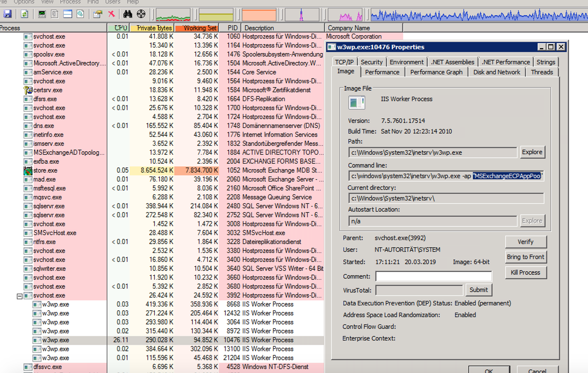
Task: Click the yellow commit history mini graph
Action: [216, 15]
